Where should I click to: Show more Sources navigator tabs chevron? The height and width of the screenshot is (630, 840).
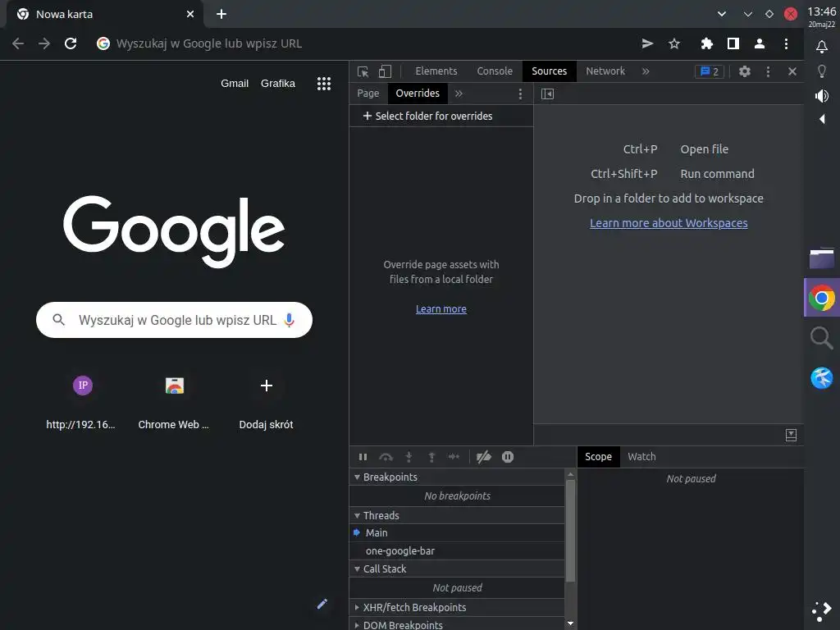pos(459,94)
